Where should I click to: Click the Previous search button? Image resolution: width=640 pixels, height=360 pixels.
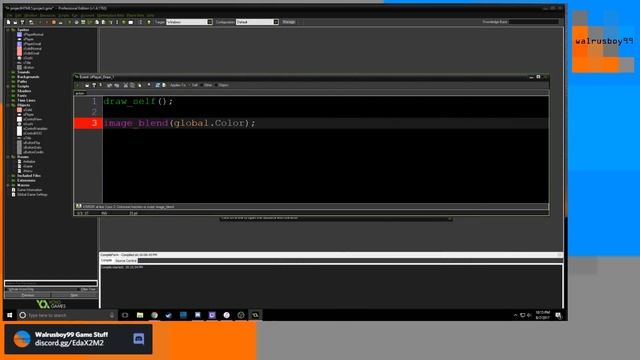tap(28, 295)
